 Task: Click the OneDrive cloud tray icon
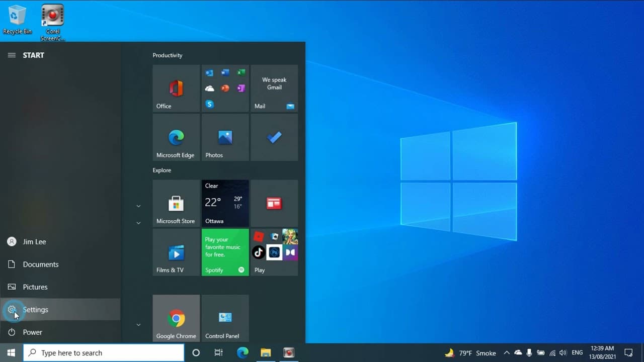[x=518, y=353]
